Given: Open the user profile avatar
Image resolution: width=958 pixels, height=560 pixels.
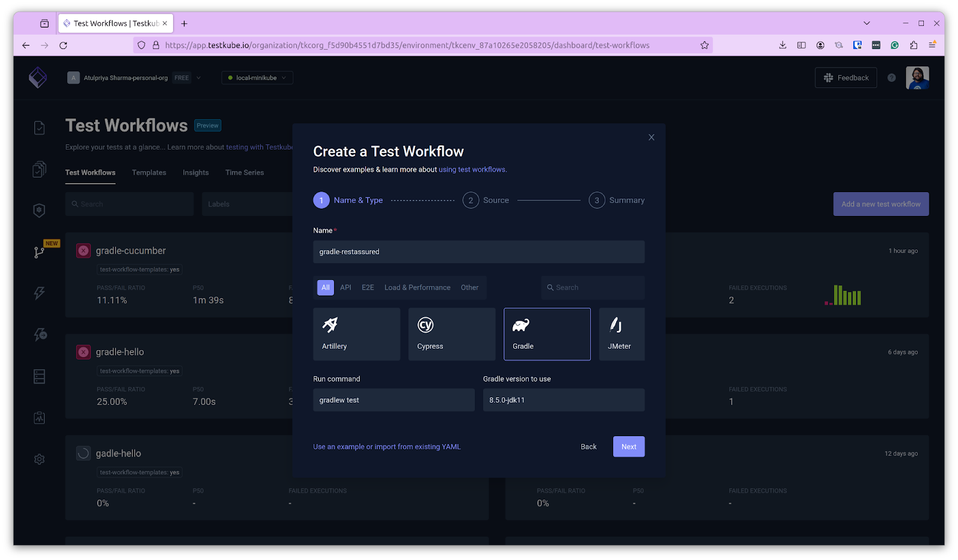Looking at the screenshot, I should (917, 78).
